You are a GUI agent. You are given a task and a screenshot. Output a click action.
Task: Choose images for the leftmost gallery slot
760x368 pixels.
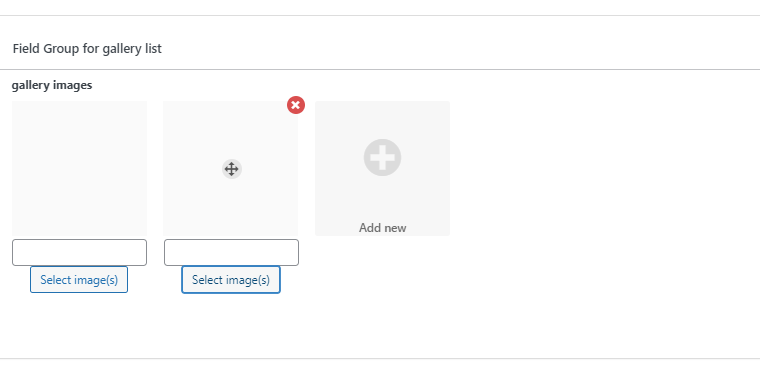pyautogui.click(x=79, y=280)
